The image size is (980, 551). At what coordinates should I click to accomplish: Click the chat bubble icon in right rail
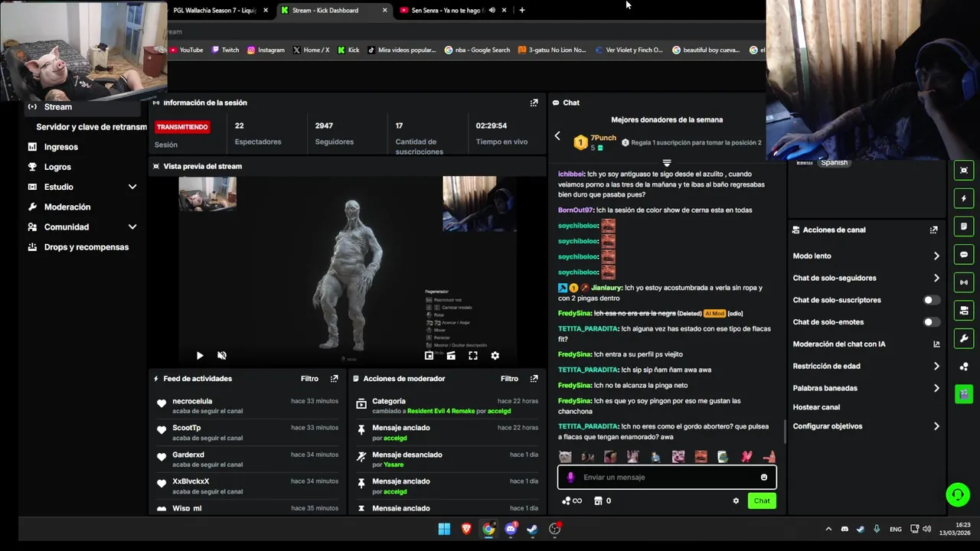964,255
